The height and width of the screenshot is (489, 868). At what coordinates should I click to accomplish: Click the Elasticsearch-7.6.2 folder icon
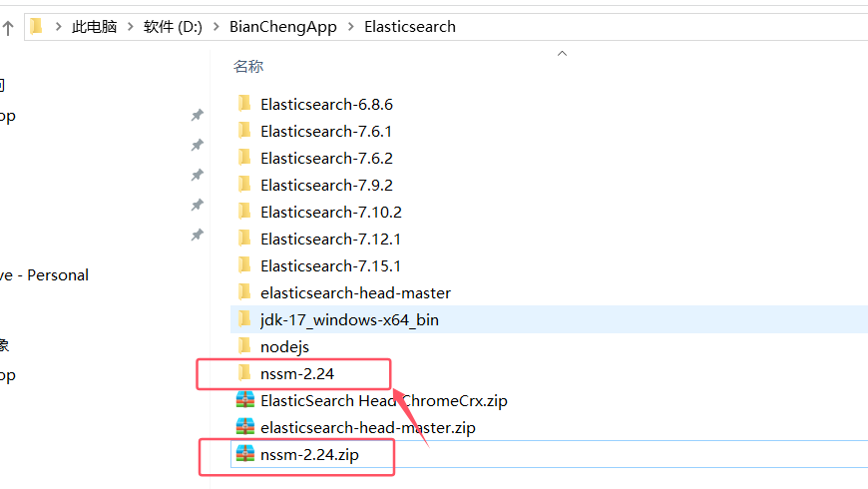[x=244, y=158]
